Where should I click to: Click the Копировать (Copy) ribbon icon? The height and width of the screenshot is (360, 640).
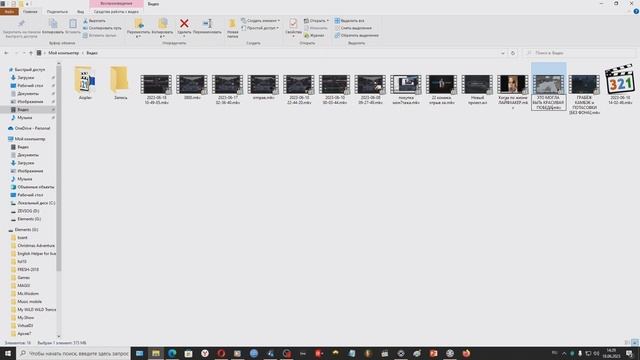[x=53, y=24]
